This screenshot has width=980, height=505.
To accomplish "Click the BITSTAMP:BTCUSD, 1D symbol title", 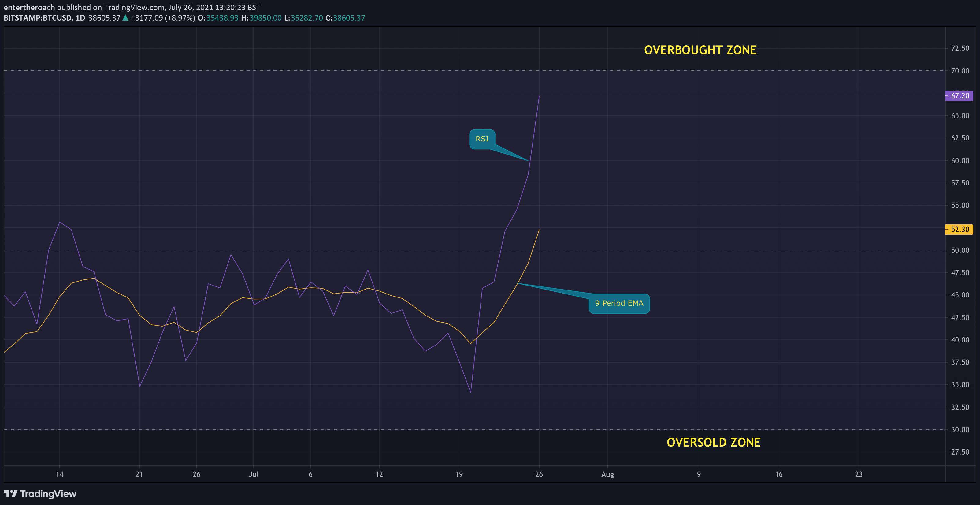I will [x=45, y=18].
